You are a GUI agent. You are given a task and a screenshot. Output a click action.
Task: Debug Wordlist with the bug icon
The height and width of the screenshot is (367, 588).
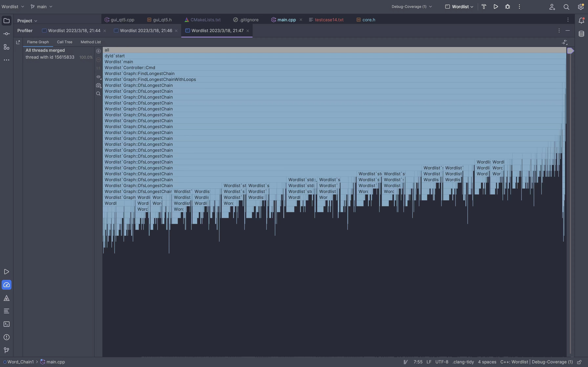pyautogui.click(x=508, y=7)
